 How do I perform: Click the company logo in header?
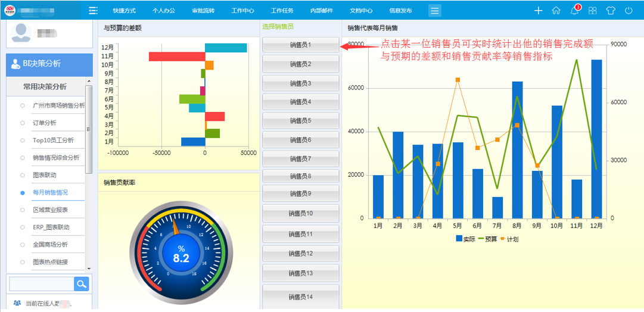[10, 10]
